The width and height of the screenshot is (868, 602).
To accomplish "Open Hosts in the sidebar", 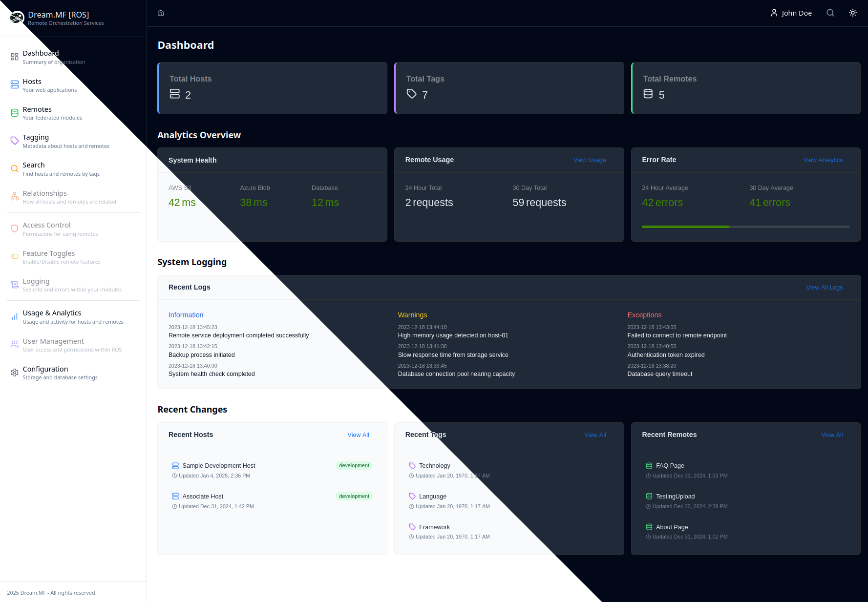I will [32, 85].
